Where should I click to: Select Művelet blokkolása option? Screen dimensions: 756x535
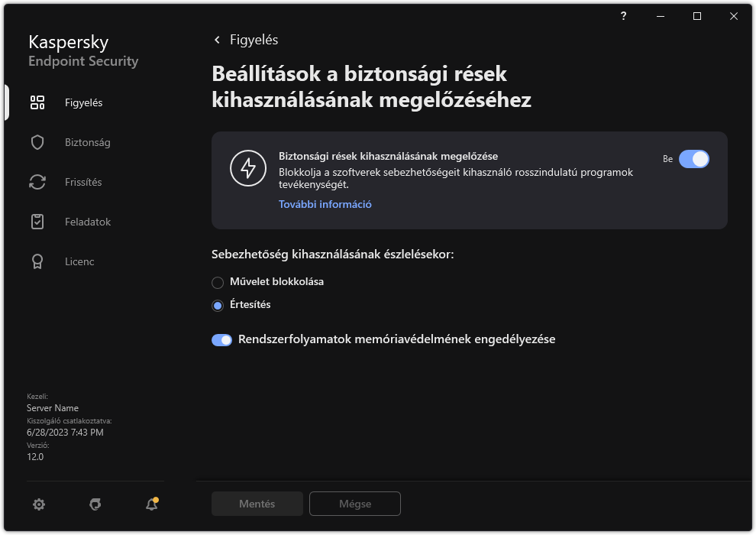coord(216,282)
